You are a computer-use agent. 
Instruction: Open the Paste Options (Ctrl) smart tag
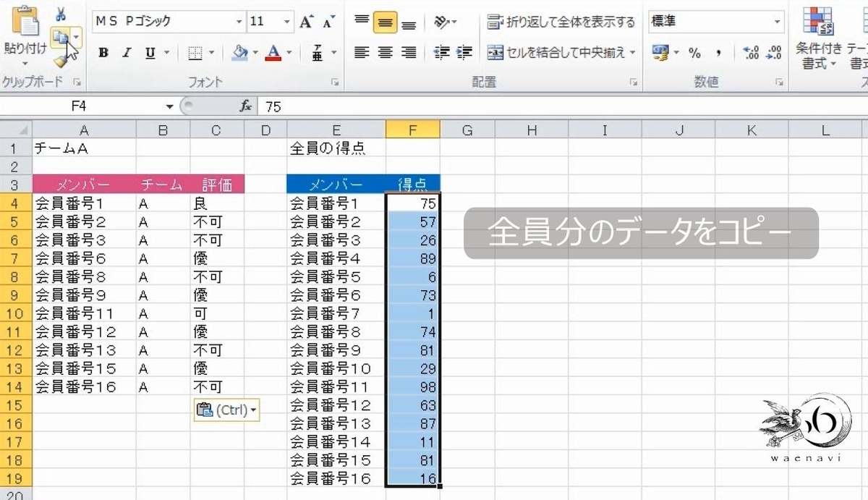226,410
